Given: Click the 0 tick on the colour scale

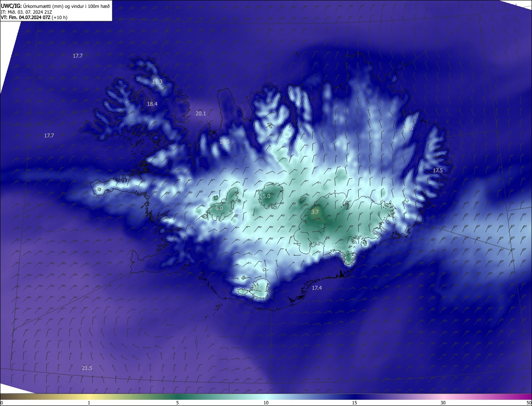Looking at the screenshot, I should (x=2, y=403).
